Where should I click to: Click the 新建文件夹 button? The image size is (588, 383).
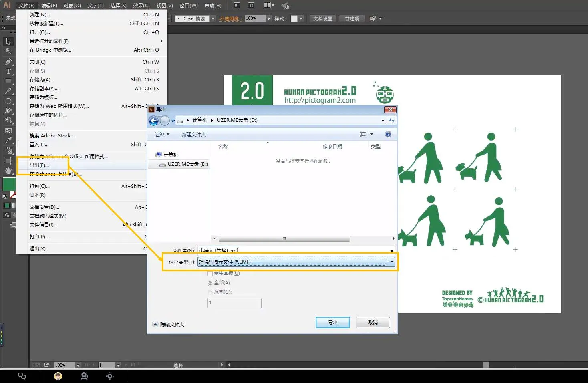pyautogui.click(x=194, y=135)
